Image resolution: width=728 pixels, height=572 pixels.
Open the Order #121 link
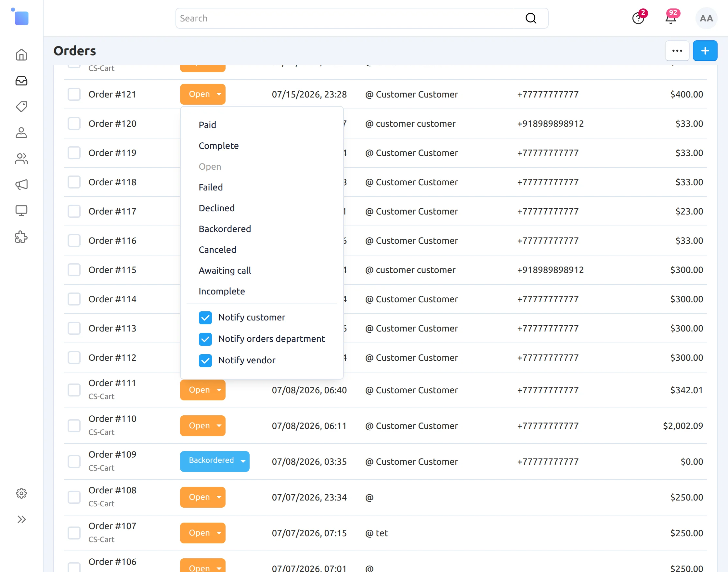pyautogui.click(x=112, y=95)
